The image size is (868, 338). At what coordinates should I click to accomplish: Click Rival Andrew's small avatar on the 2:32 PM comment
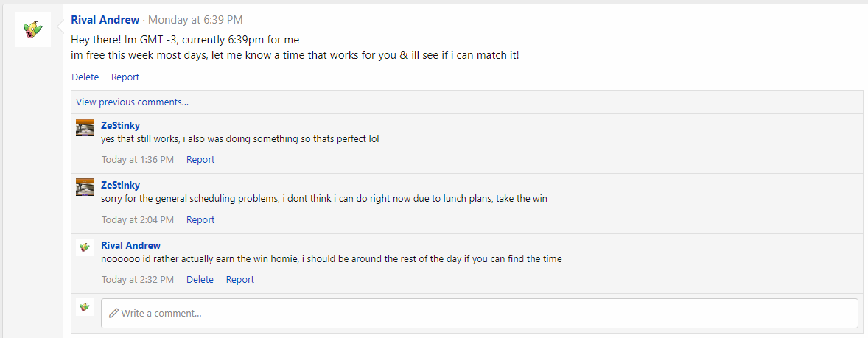coord(85,247)
